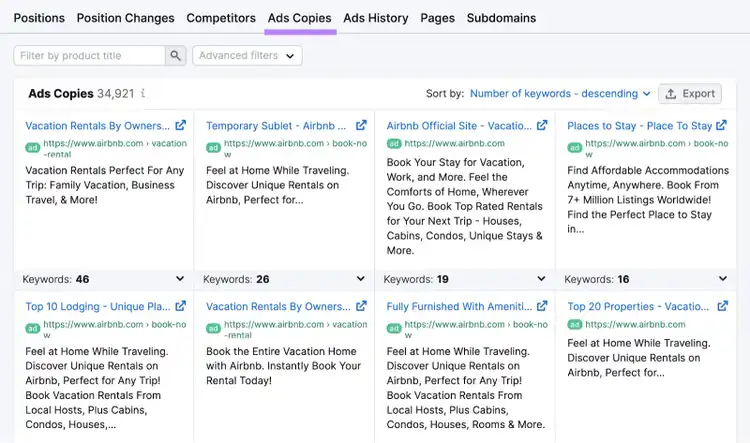Screen dimensions: 750x443
Task: Click the ad badge on Top 20 Properties card
Action: (x=574, y=325)
